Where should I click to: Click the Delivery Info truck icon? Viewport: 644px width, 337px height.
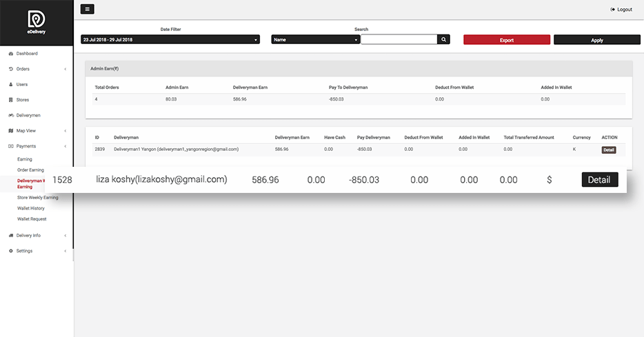pos(11,236)
